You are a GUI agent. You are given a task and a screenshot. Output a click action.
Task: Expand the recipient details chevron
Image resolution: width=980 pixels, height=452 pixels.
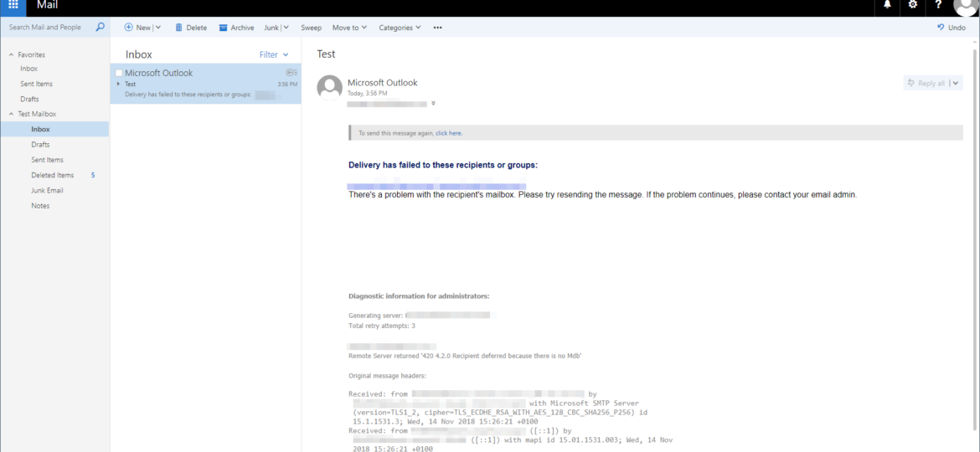coord(433,104)
